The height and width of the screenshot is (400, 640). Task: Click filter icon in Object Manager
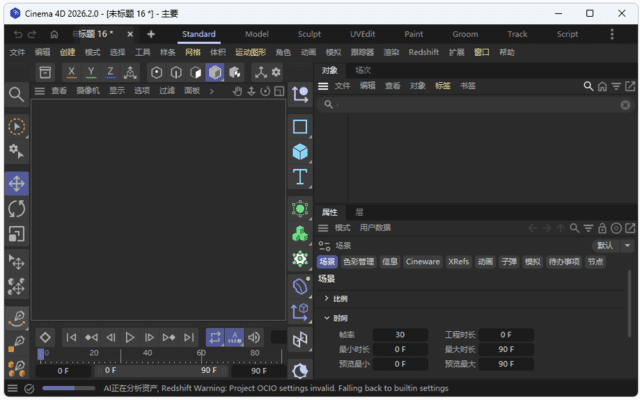click(x=616, y=86)
